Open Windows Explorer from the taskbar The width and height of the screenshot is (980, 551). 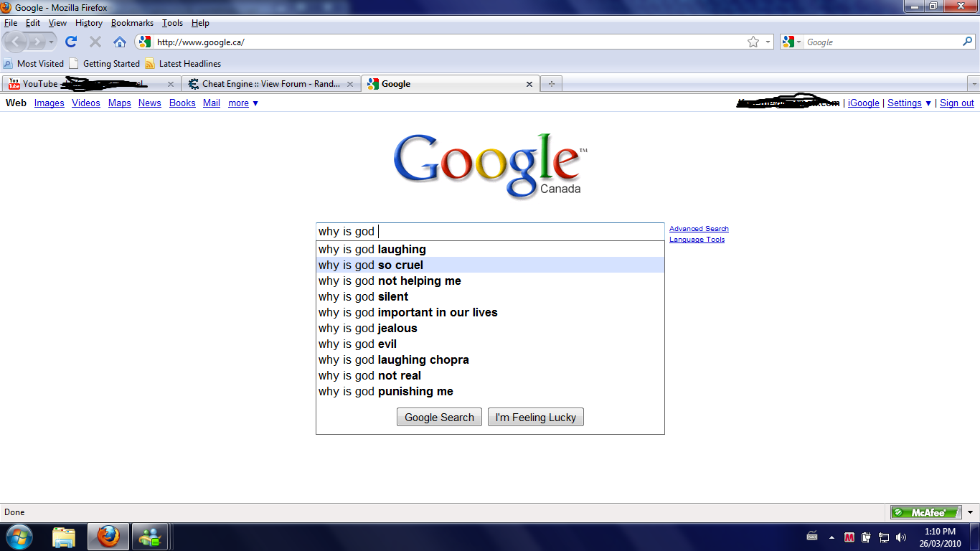coord(64,537)
